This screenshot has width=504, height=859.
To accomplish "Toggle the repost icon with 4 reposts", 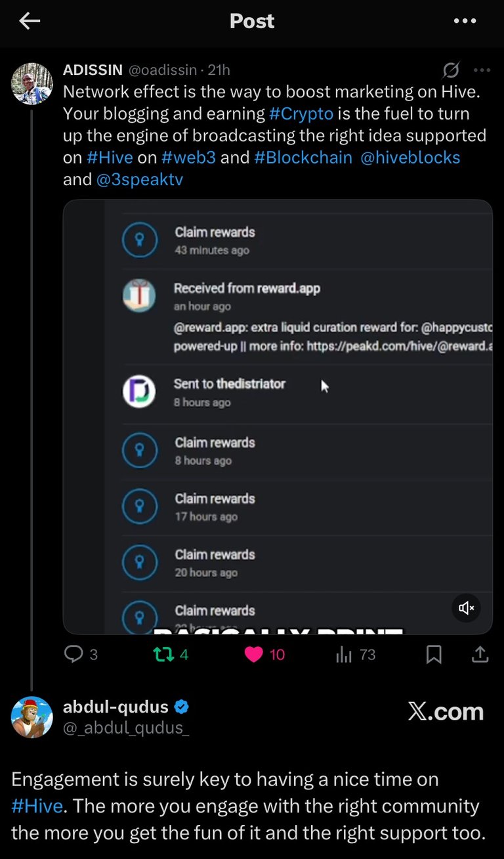I will coord(160,654).
